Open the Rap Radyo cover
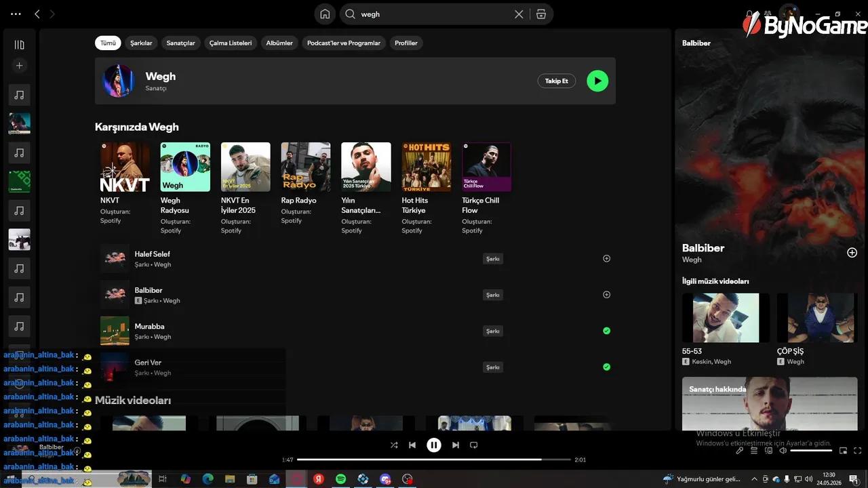 [306, 167]
